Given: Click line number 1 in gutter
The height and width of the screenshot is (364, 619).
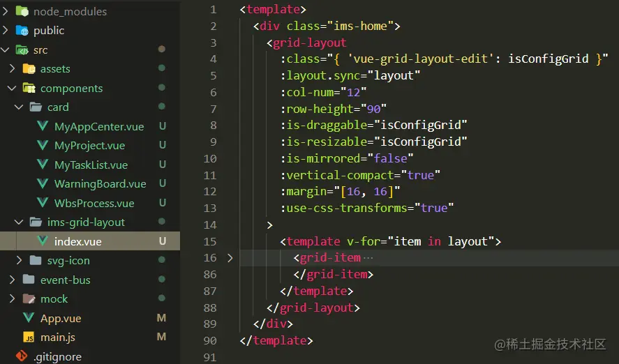Looking at the screenshot, I should [213, 10].
